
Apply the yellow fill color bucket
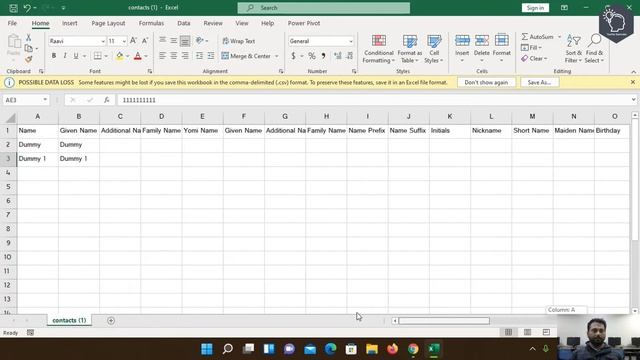(120, 56)
